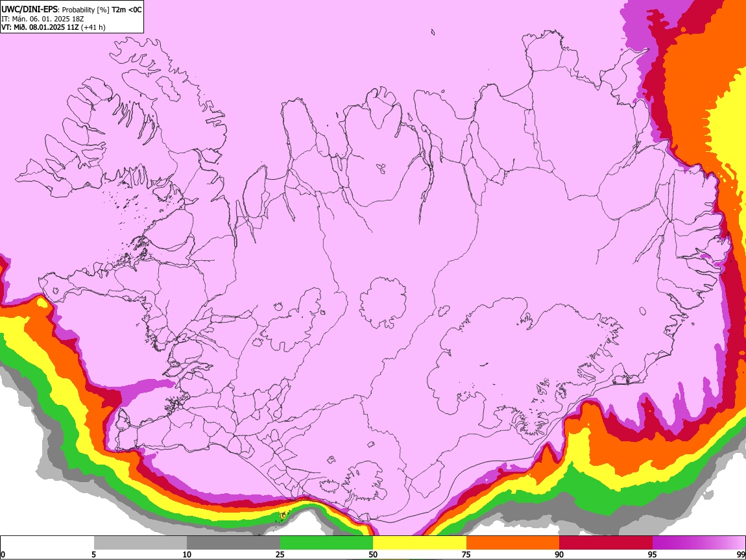Click the legend value label '25'
The height and width of the screenshot is (560, 746).
(x=280, y=554)
